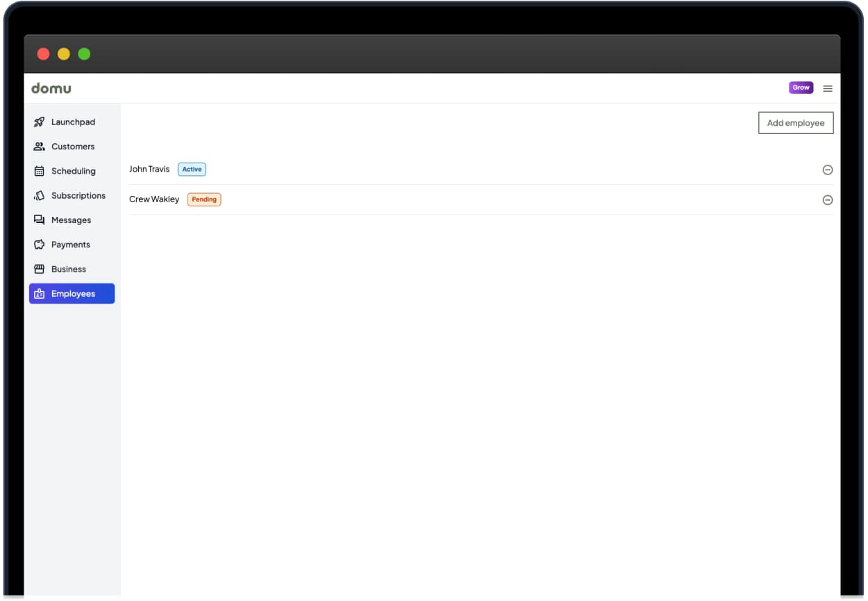Click the minus icon beside Crew Wakley
This screenshot has height=601, width=868.
[x=827, y=199]
